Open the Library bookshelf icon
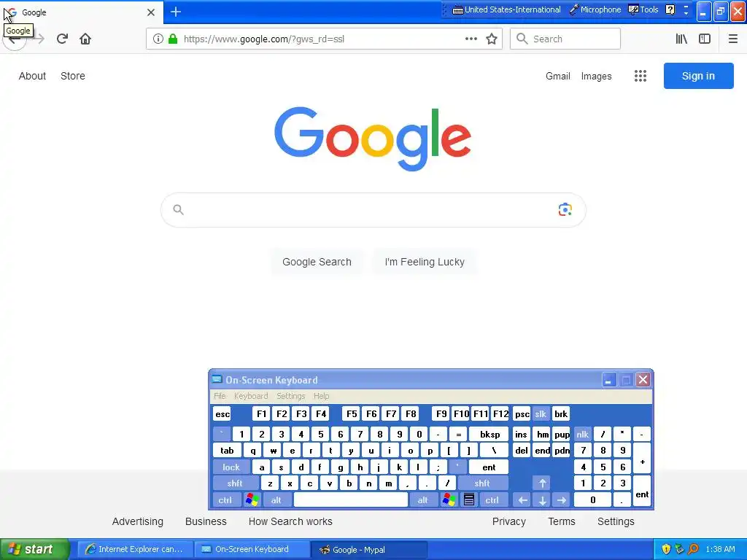 click(x=681, y=39)
